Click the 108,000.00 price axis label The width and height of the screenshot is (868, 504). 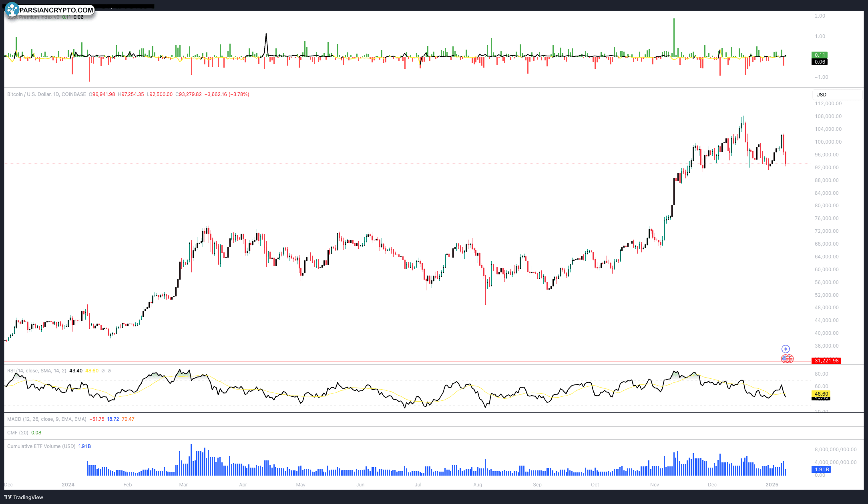(828, 116)
